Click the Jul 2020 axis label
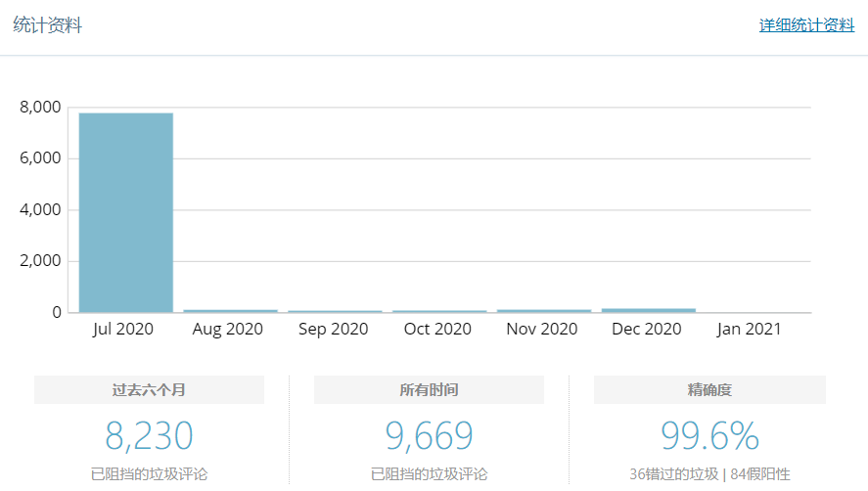 pos(123,329)
